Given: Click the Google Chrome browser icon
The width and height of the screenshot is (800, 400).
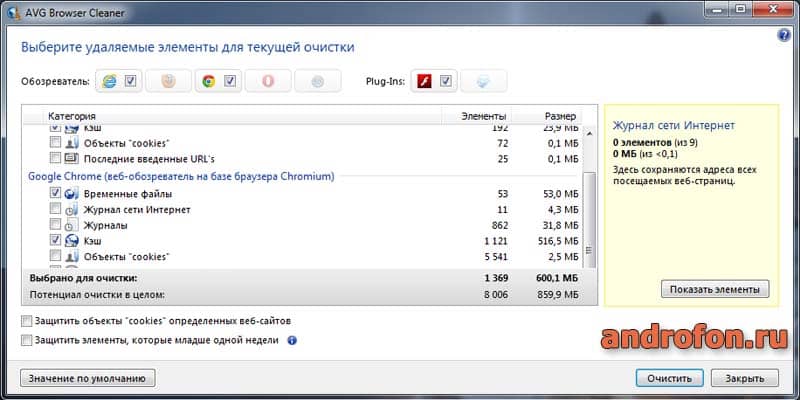Looking at the screenshot, I should [x=208, y=81].
